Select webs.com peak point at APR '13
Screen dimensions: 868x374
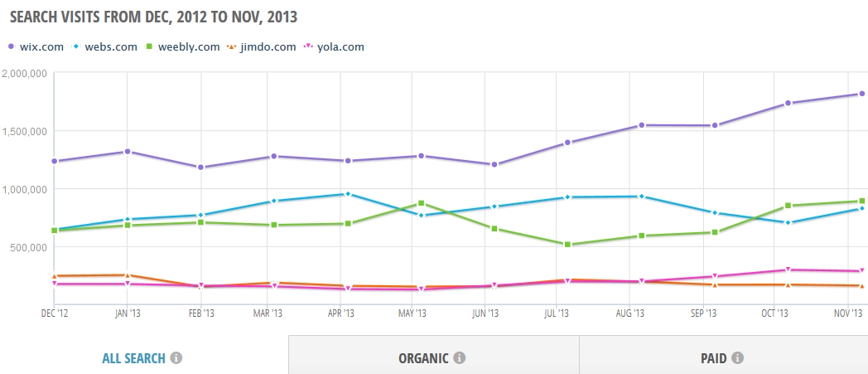(348, 194)
